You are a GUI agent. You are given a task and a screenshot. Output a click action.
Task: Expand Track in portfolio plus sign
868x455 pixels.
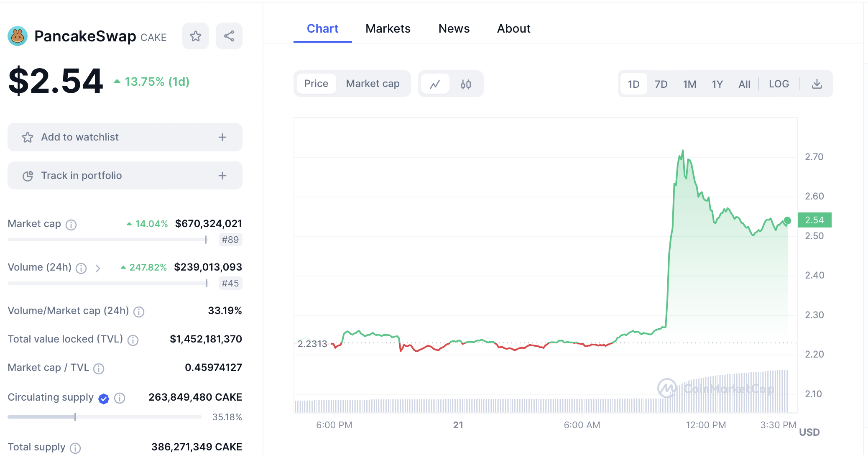point(222,176)
